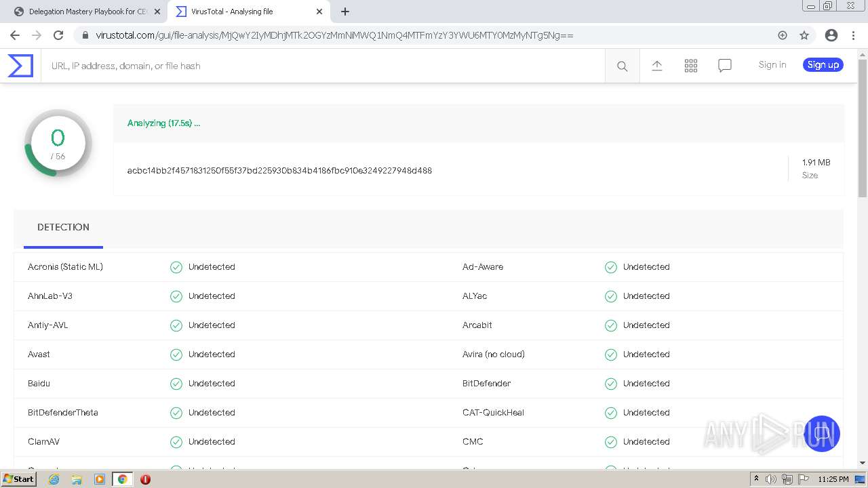The width and height of the screenshot is (868, 488).
Task: Open the apps grid icon
Action: [x=691, y=66]
